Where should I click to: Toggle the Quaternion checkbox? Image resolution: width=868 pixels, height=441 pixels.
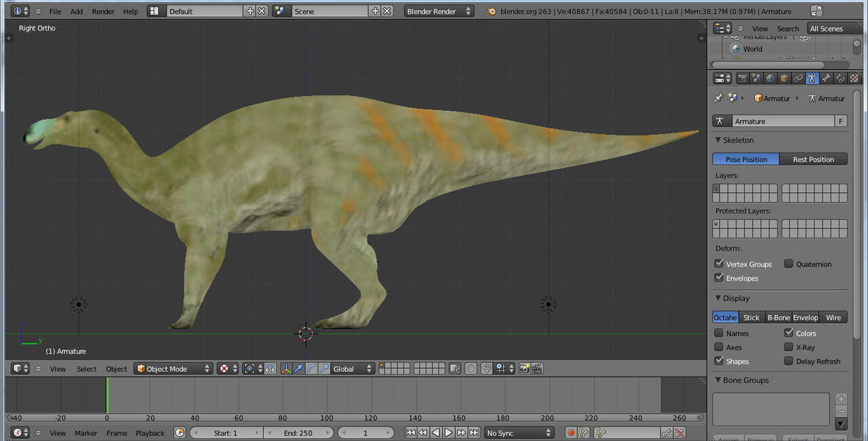789,264
